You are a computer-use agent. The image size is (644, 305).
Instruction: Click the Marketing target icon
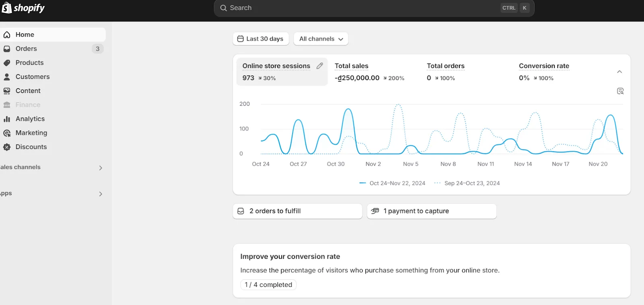coord(7,133)
